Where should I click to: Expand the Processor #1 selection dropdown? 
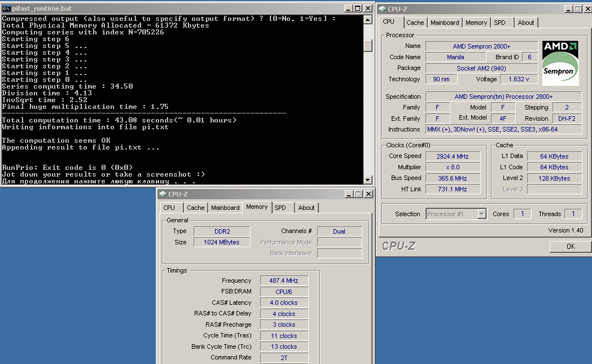[x=481, y=214]
